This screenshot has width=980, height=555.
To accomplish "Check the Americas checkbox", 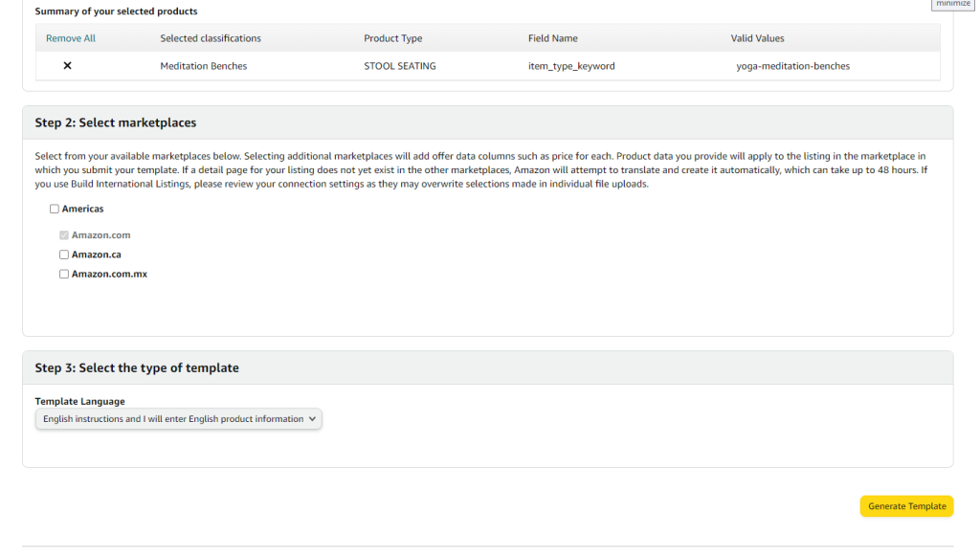I will click(55, 209).
